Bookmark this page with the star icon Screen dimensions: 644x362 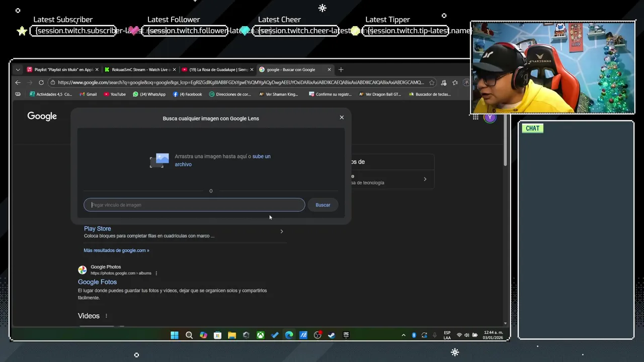click(x=432, y=82)
